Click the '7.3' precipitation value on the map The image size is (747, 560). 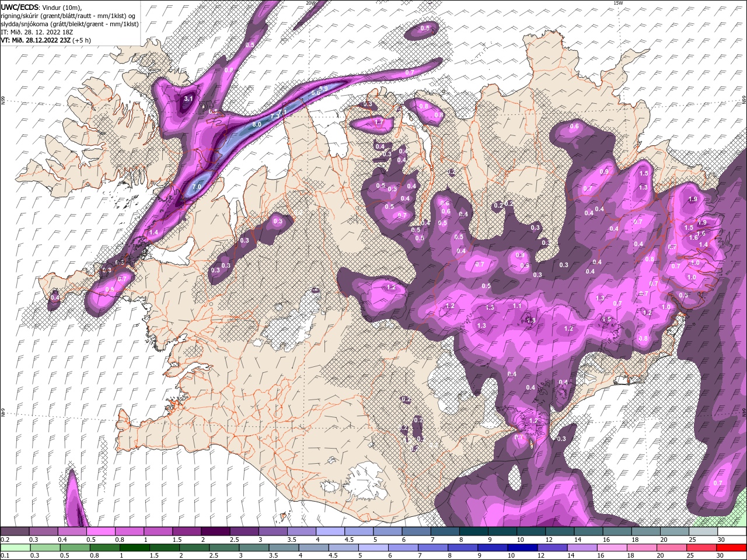274,117
